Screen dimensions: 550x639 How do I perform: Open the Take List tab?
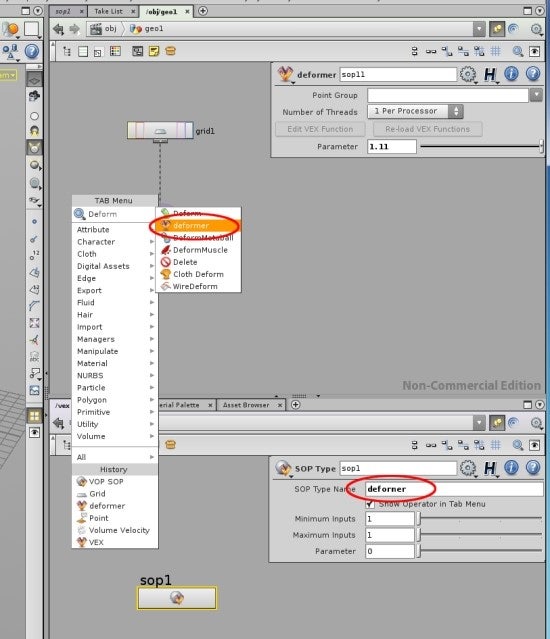108,11
